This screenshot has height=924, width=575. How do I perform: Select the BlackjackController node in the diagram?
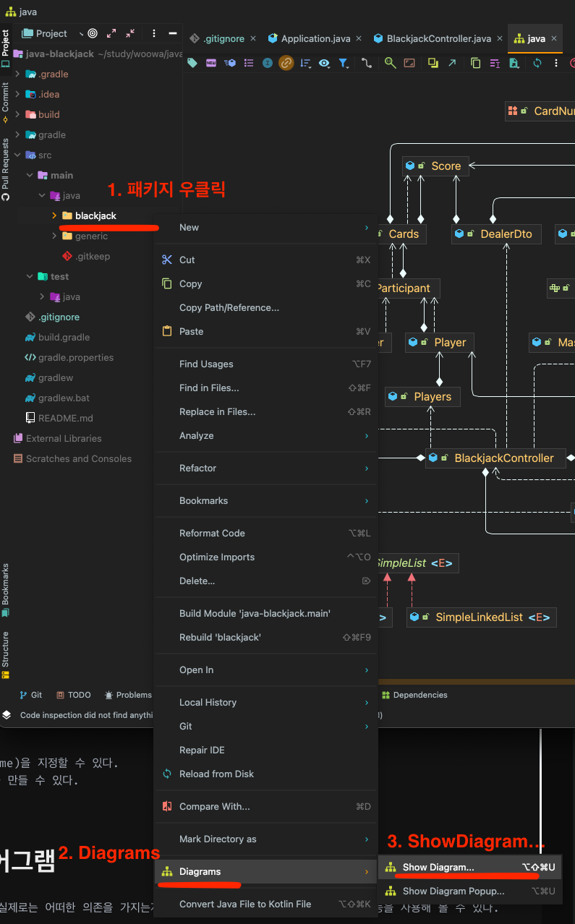[503, 458]
